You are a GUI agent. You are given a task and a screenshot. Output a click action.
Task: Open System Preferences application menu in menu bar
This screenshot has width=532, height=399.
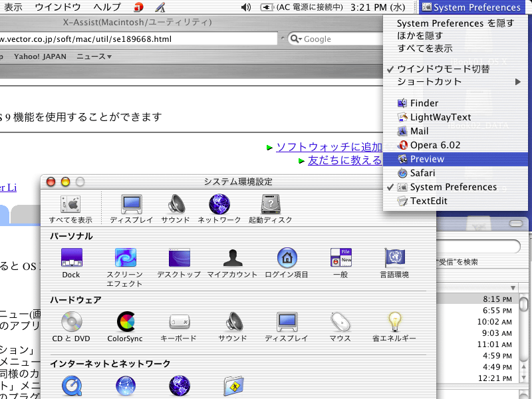click(x=471, y=7)
